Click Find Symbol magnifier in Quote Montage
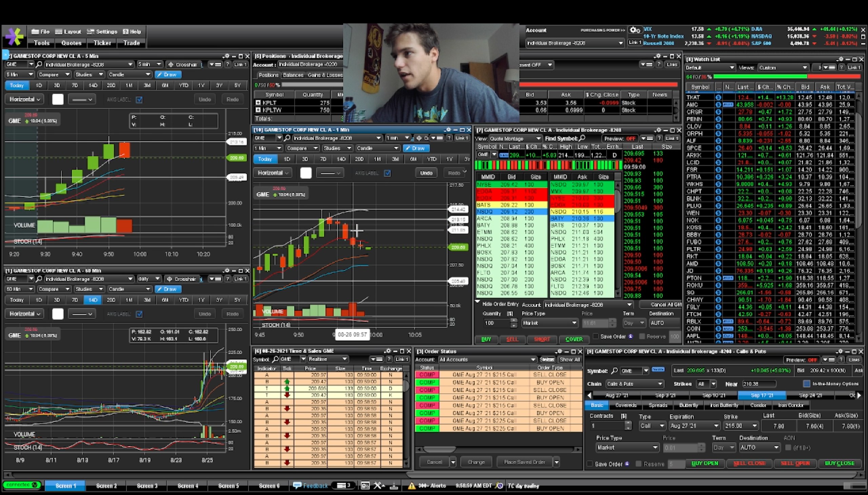This screenshot has height=495, width=868. pyautogui.click(x=582, y=138)
